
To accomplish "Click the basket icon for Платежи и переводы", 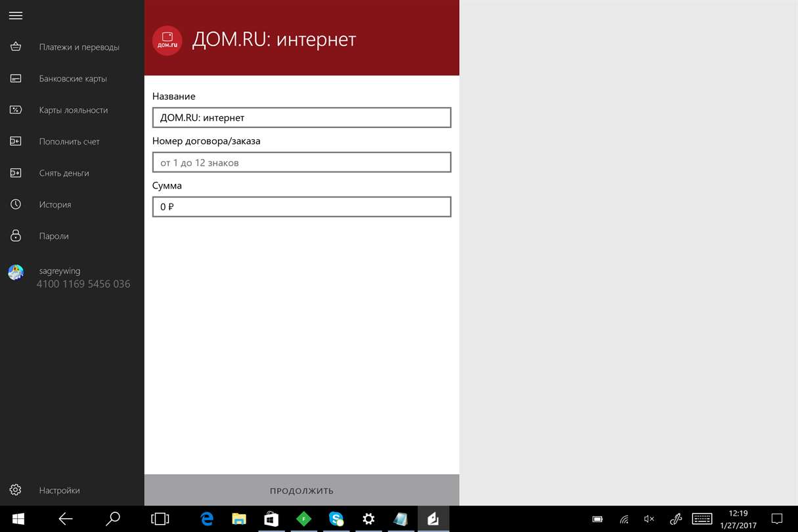I will click(16, 47).
